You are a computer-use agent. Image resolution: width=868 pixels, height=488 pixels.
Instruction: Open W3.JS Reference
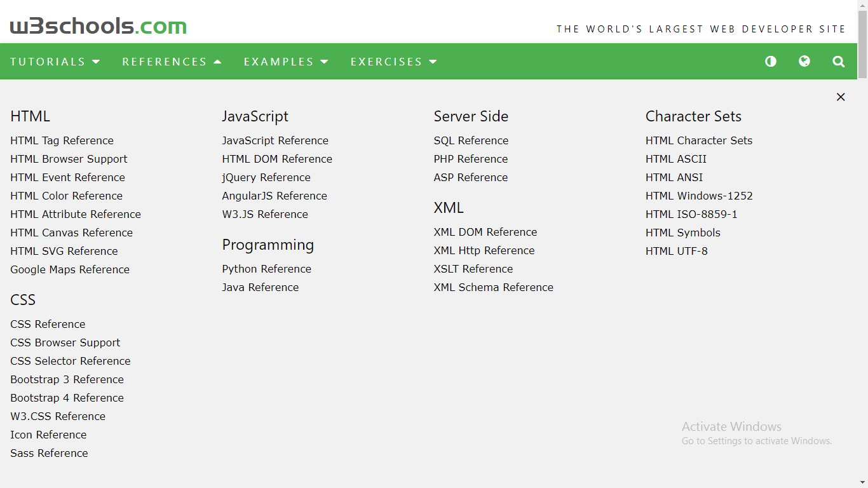(265, 214)
